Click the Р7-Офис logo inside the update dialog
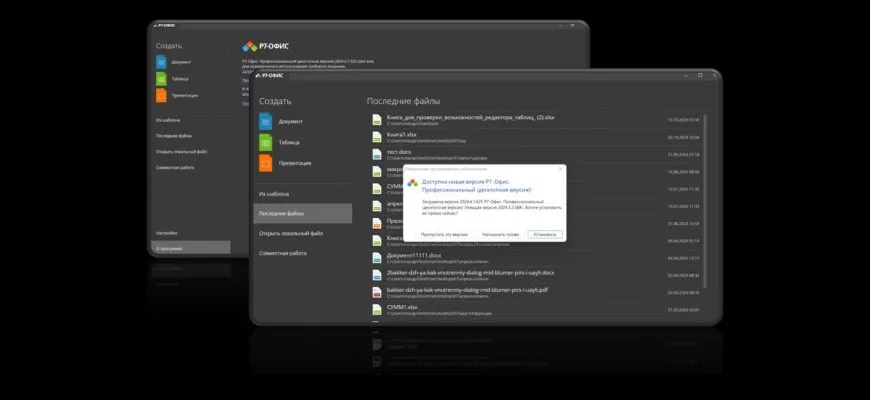 coord(412,183)
